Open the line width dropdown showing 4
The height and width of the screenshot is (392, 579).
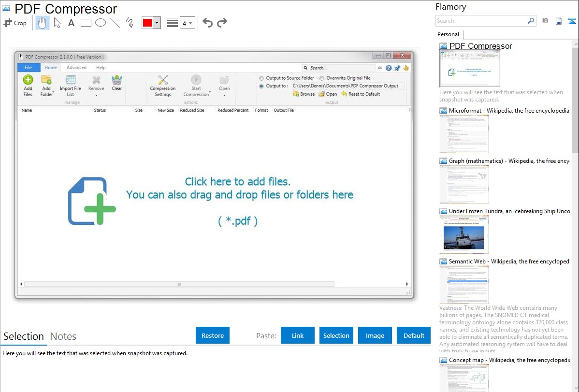tap(187, 23)
